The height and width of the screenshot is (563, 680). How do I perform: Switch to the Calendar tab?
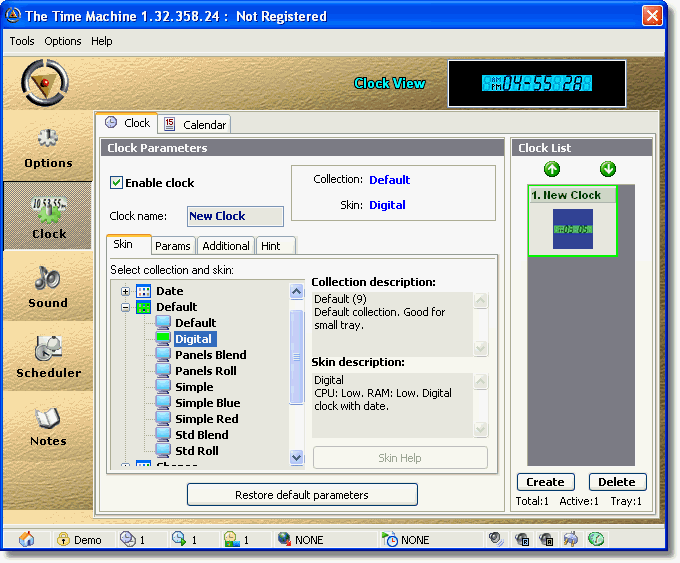pos(195,124)
